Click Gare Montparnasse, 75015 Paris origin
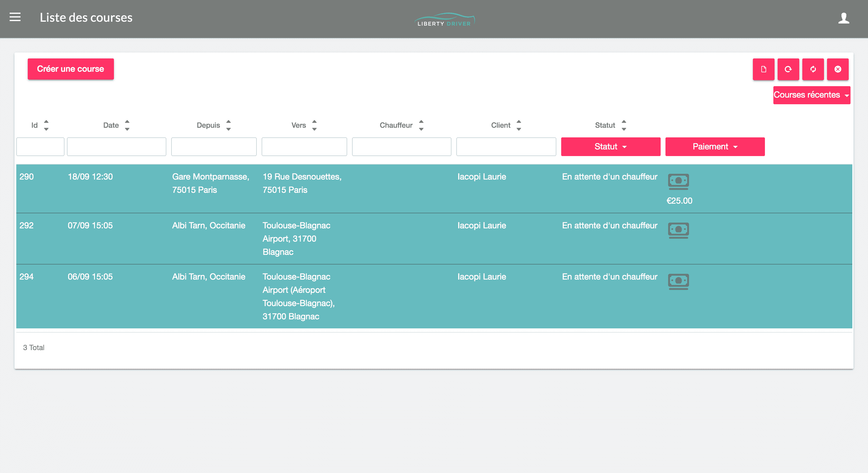868x473 pixels. [x=211, y=183]
